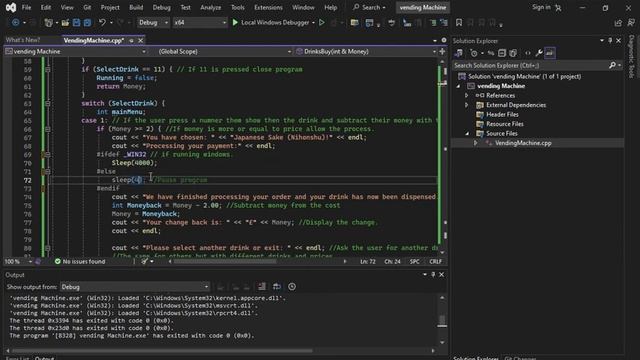Toggle SPC indentation setting in status strip
640x360 pixels.
click(x=414, y=261)
